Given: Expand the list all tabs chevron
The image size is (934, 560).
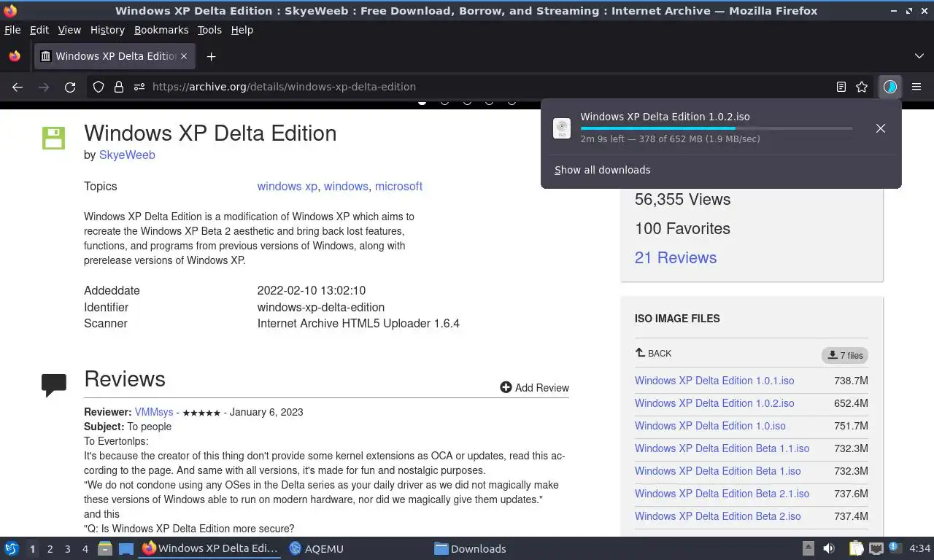Looking at the screenshot, I should tap(919, 56).
